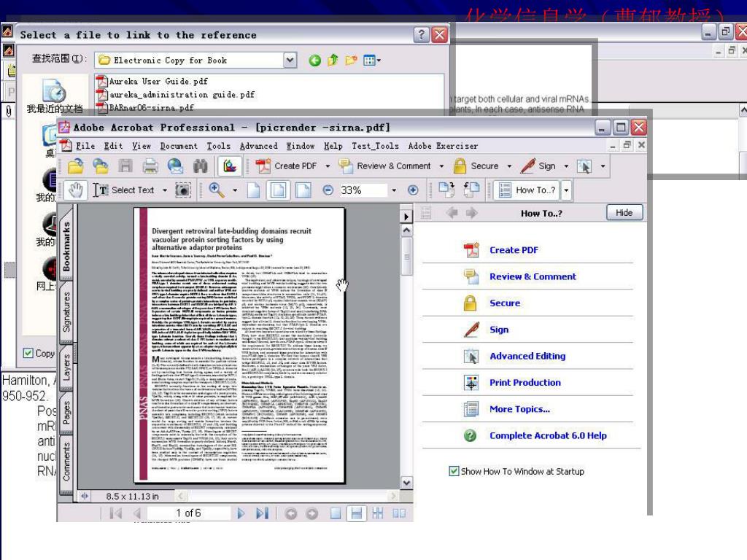Open the Edit menu in Acrobat
Viewport: 747px width, 560px height.
113,146
